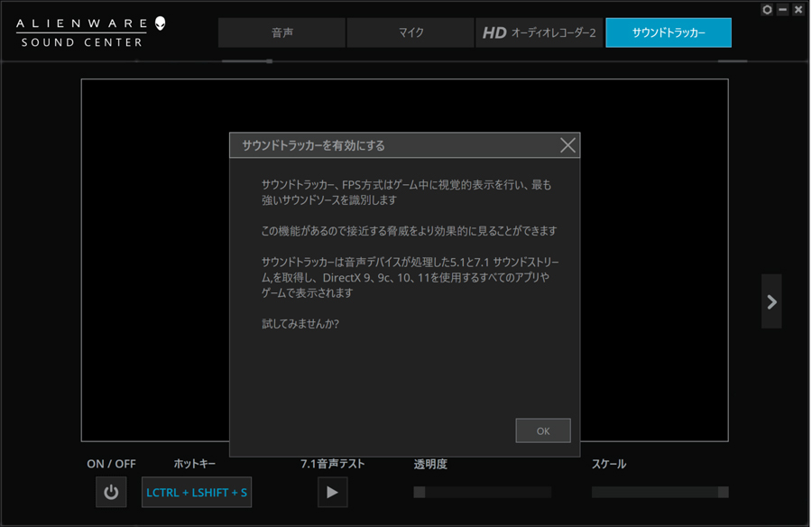Select the サウンドトラッカー tab

(669, 32)
